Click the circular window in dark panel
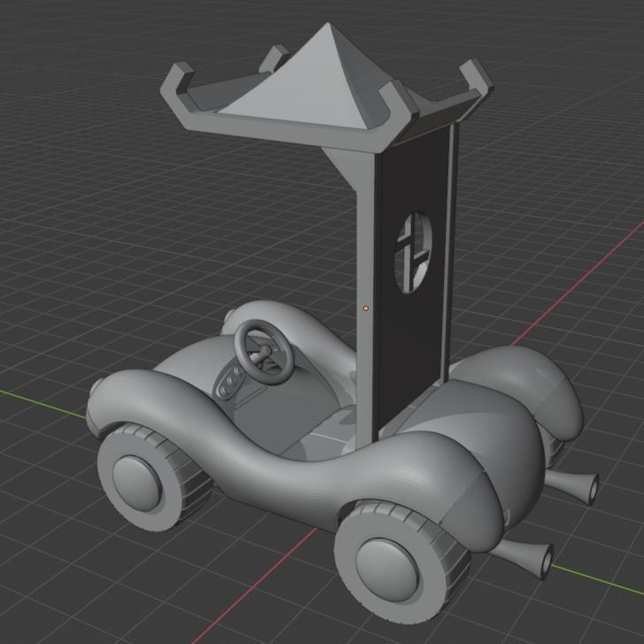Viewport: 644px width, 644px height. click(x=413, y=252)
